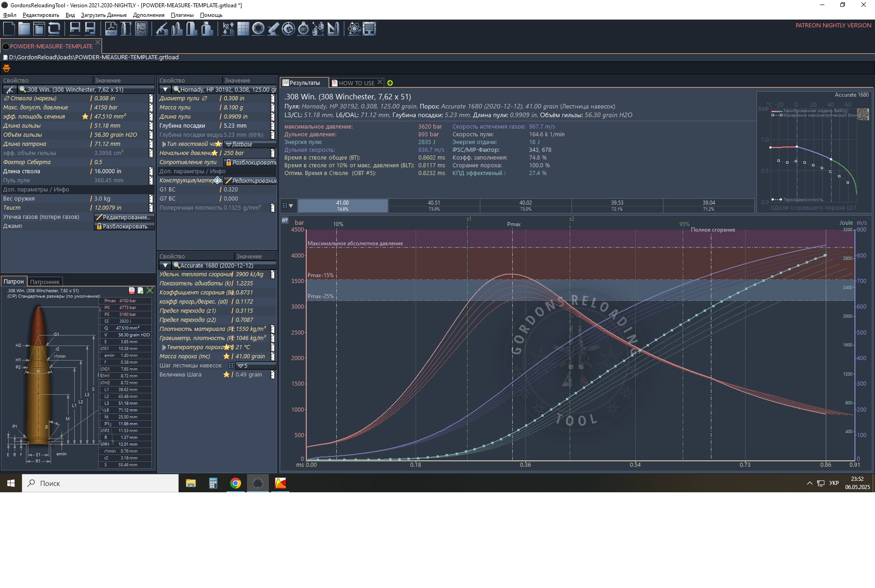Select the 40.51 charge column in ladder

point(434,205)
